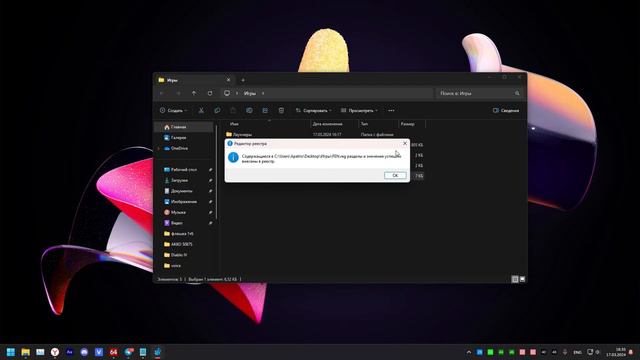
Task: Expand the OneDrive tree node arrow
Action: [159, 148]
